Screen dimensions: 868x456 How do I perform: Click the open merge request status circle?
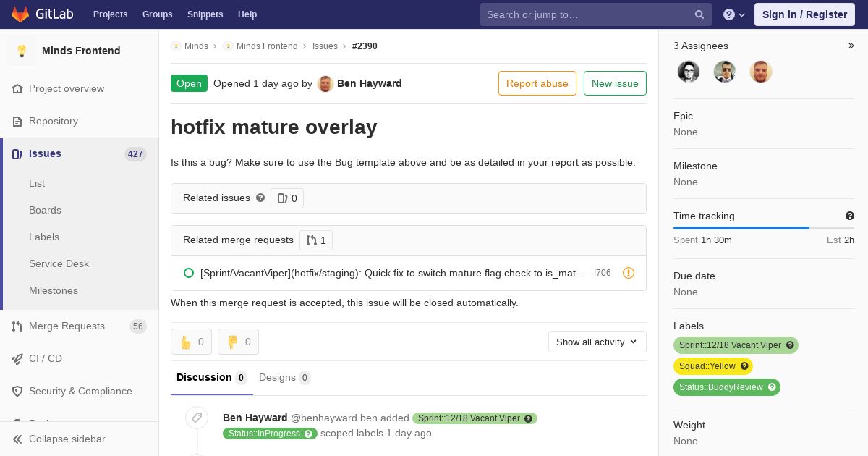pyautogui.click(x=189, y=273)
